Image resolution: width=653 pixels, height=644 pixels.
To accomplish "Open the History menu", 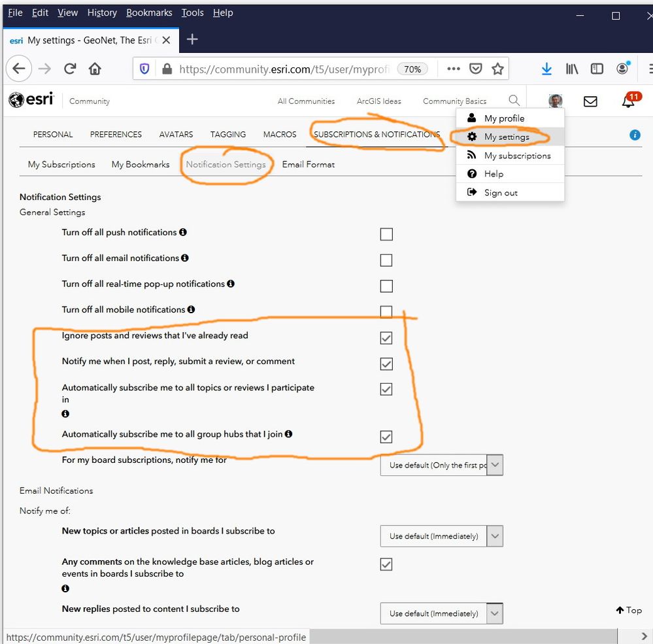I will pos(102,13).
